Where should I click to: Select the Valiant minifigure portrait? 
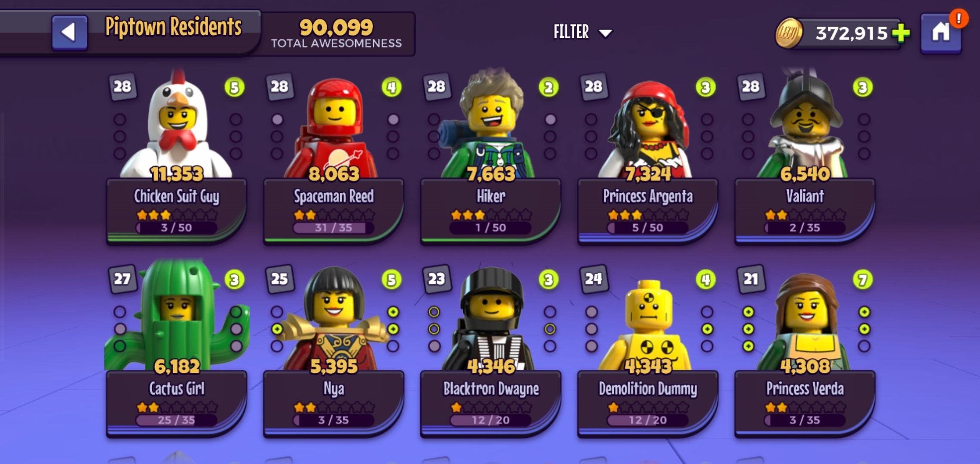tap(805, 124)
